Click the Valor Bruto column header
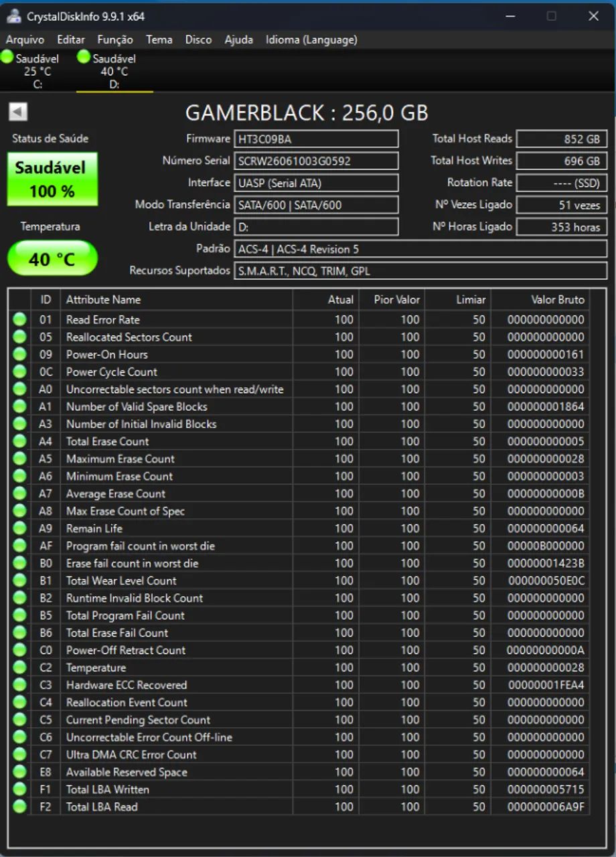This screenshot has height=857, width=616. (540, 299)
